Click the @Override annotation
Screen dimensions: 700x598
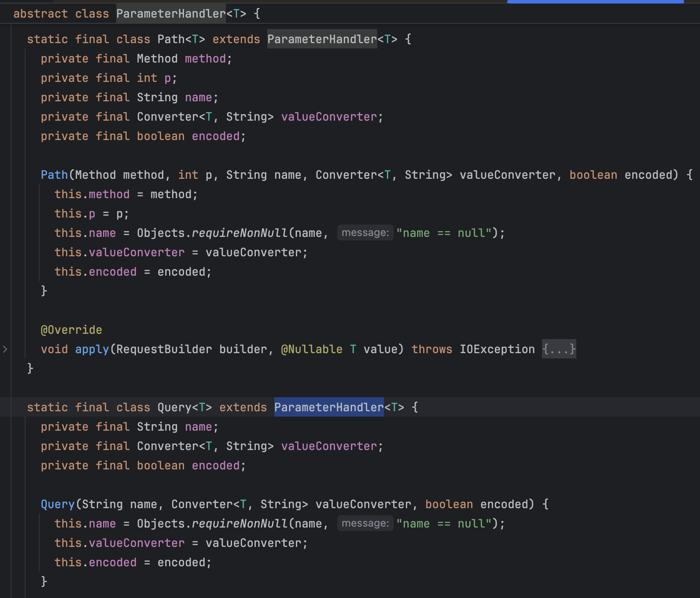point(71,330)
